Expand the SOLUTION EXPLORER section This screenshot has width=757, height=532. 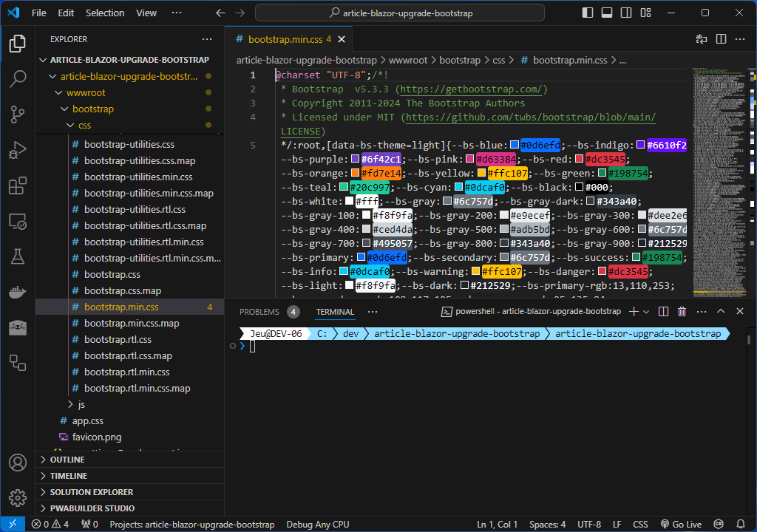coord(130,492)
